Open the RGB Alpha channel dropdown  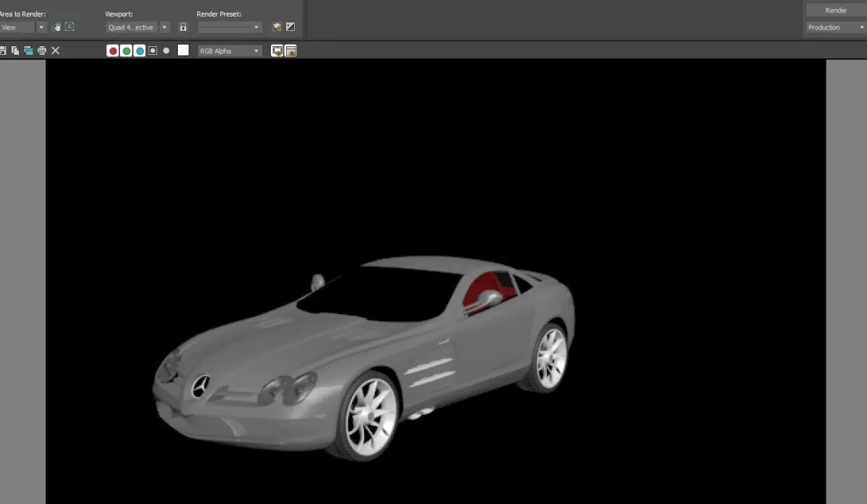[230, 51]
